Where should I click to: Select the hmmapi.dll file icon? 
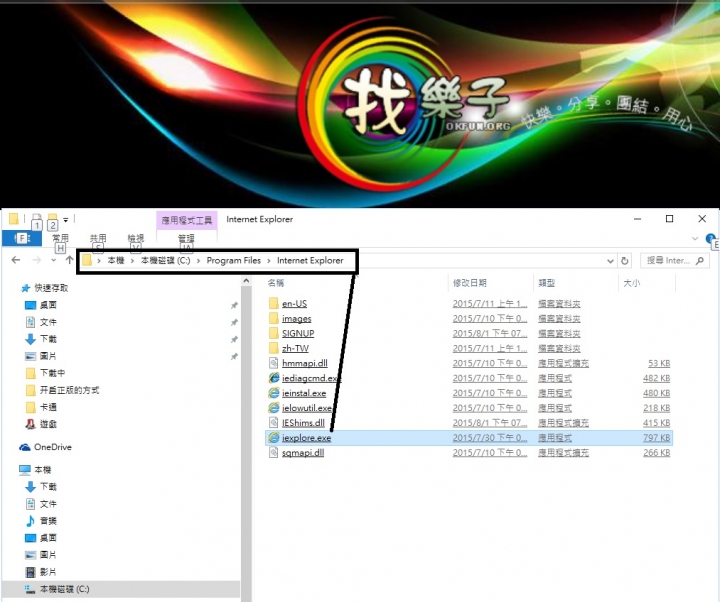coord(274,363)
